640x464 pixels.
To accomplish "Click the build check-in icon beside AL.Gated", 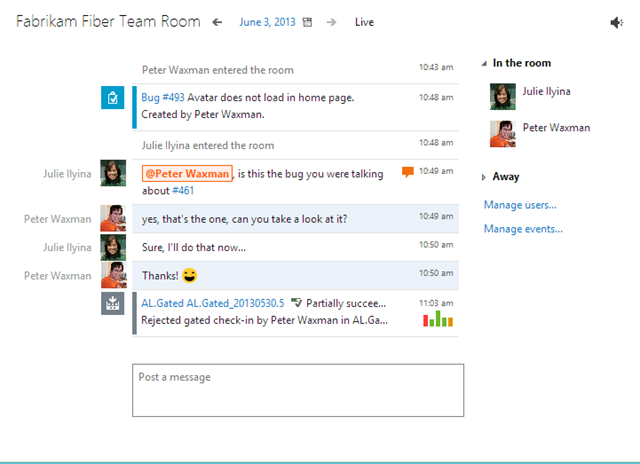I will point(114,303).
